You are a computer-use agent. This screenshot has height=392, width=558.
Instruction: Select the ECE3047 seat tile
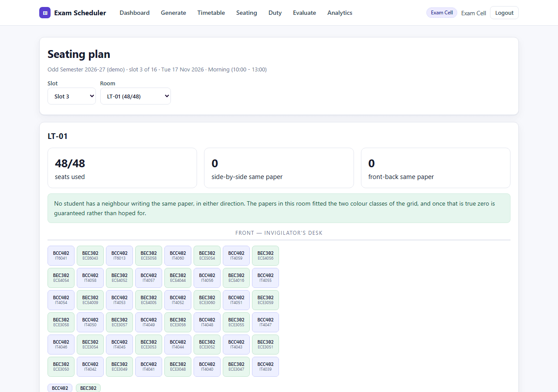(x=236, y=367)
